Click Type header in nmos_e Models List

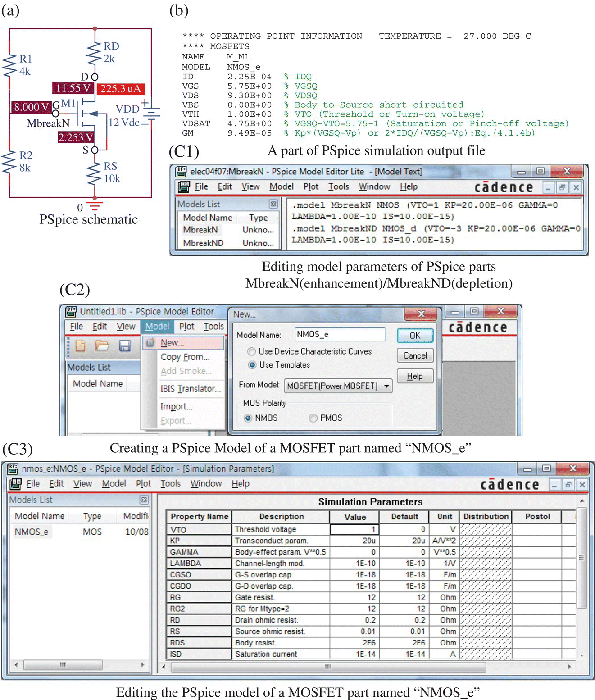click(x=92, y=516)
